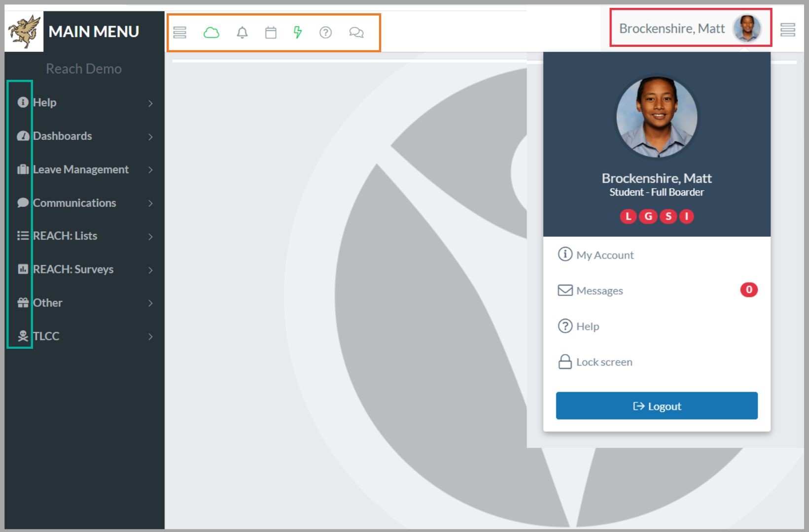Click the green lightning bolt icon
The width and height of the screenshot is (809, 532).
coord(297,33)
